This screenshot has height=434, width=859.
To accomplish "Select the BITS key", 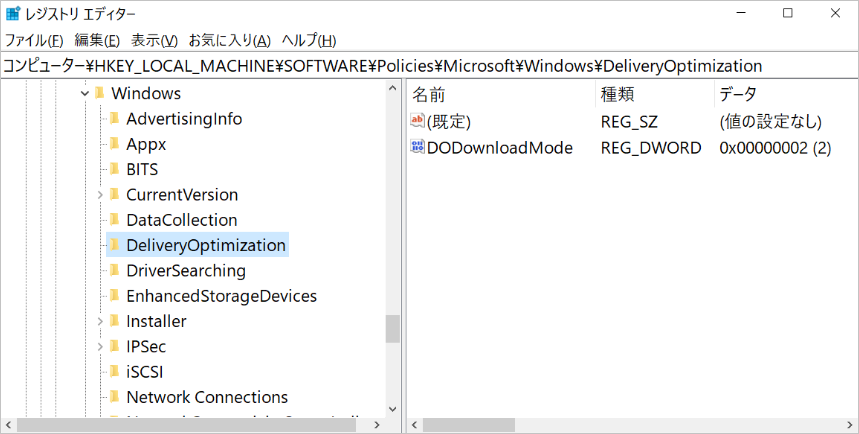I will pos(142,169).
